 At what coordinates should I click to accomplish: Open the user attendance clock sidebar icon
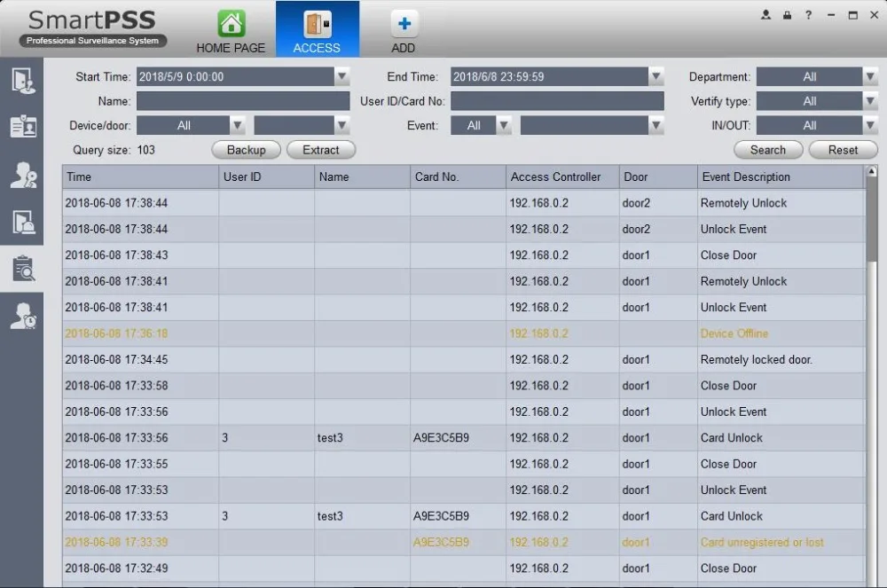pyautogui.click(x=22, y=316)
